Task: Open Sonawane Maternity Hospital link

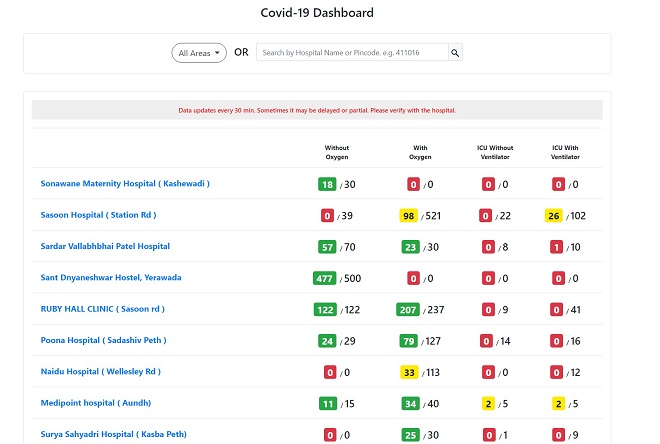Action: [x=125, y=184]
